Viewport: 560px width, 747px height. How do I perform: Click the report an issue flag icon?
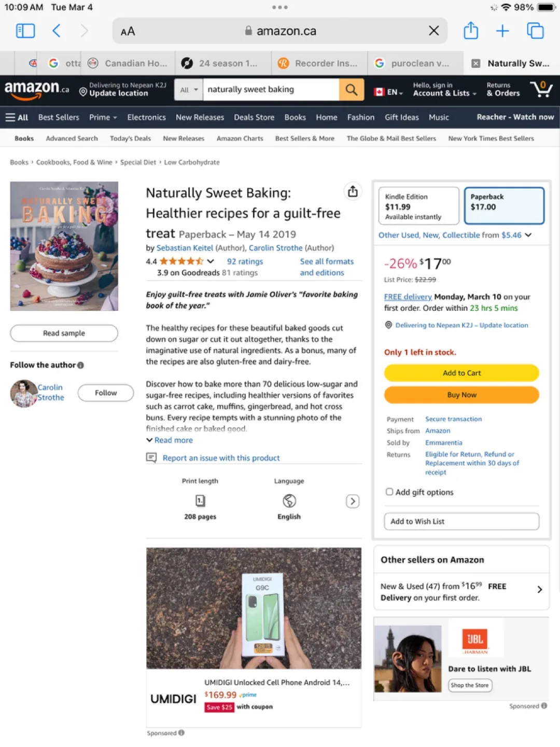tap(151, 458)
